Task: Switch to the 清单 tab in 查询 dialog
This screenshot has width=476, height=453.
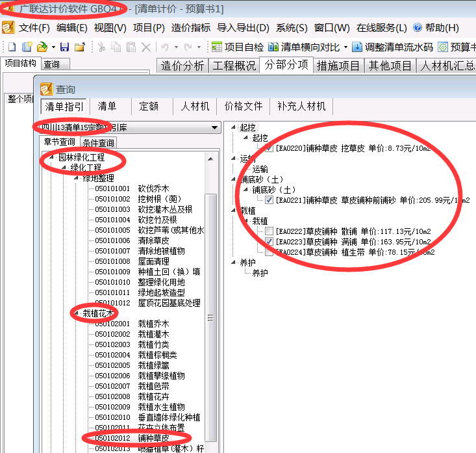Action: (x=107, y=107)
